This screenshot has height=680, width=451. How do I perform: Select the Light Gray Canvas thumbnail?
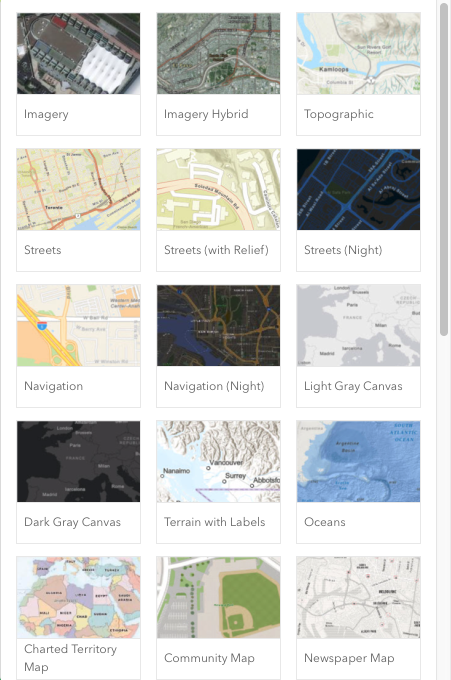point(359,326)
